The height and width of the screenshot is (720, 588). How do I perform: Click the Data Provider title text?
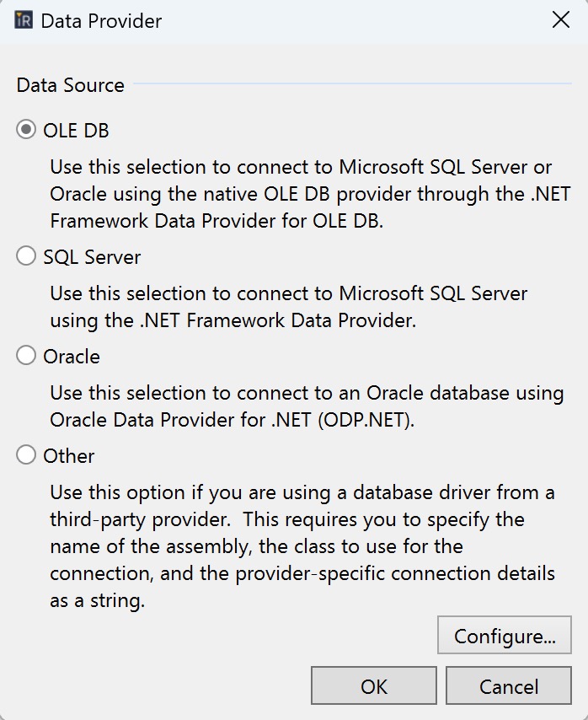[102, 20]
